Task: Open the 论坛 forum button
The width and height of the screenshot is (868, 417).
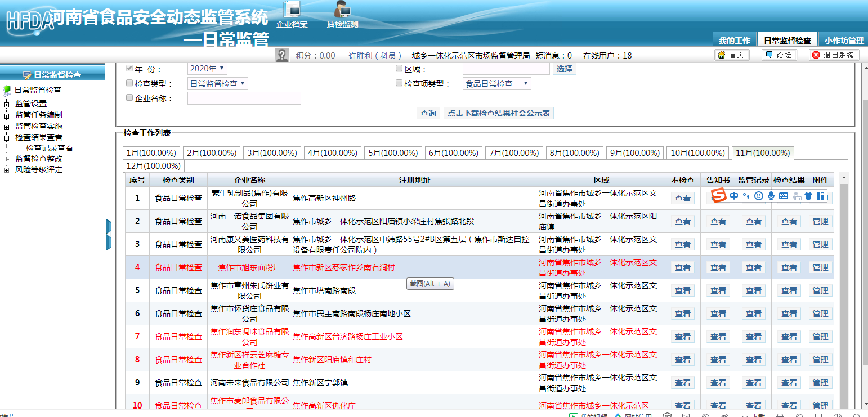Action: pyautogui.click(x=779, y=55)
